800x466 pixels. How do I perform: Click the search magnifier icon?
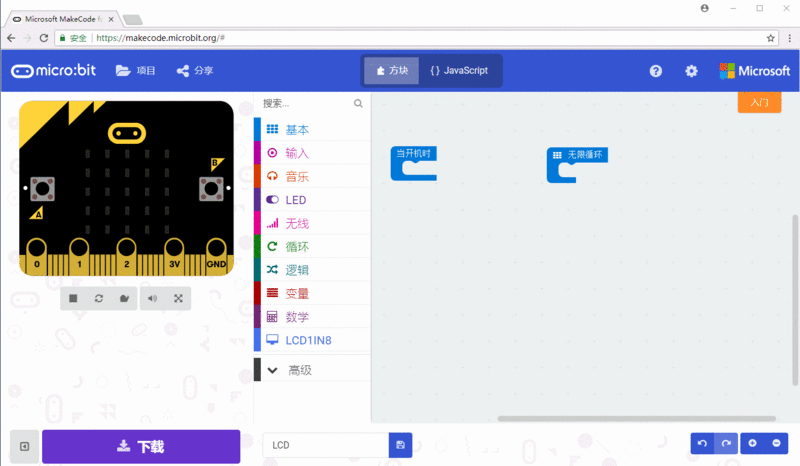tap(358, 104)
